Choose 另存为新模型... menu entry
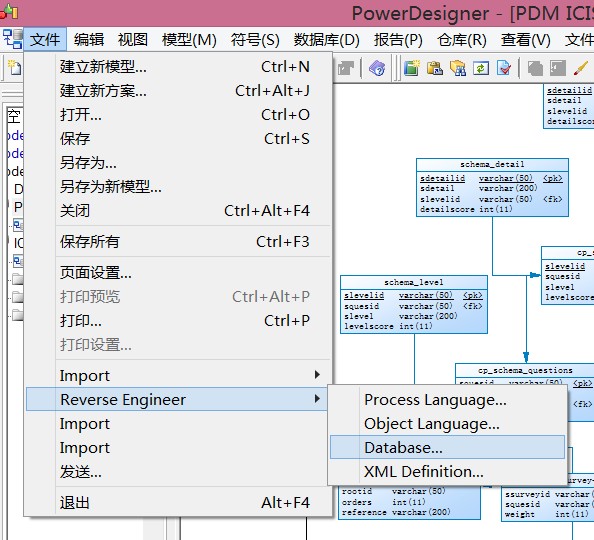Screen dimensions: 594x540 tap(178, 186)
